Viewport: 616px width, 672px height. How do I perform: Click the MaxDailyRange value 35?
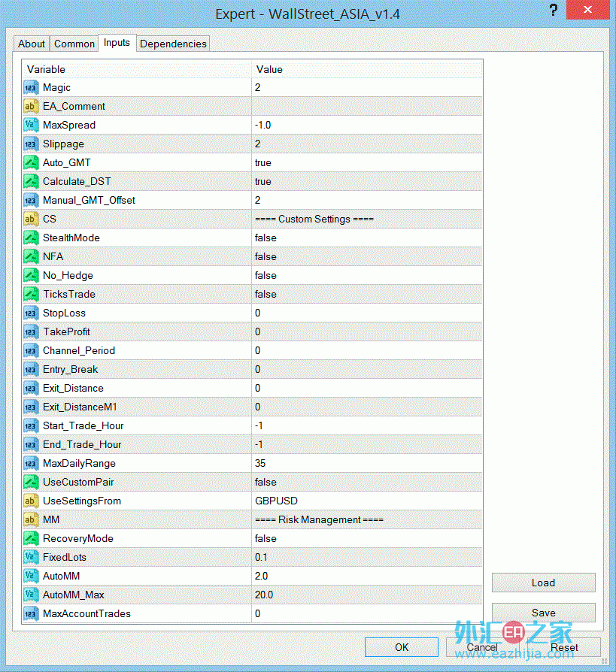coord(260,463)
